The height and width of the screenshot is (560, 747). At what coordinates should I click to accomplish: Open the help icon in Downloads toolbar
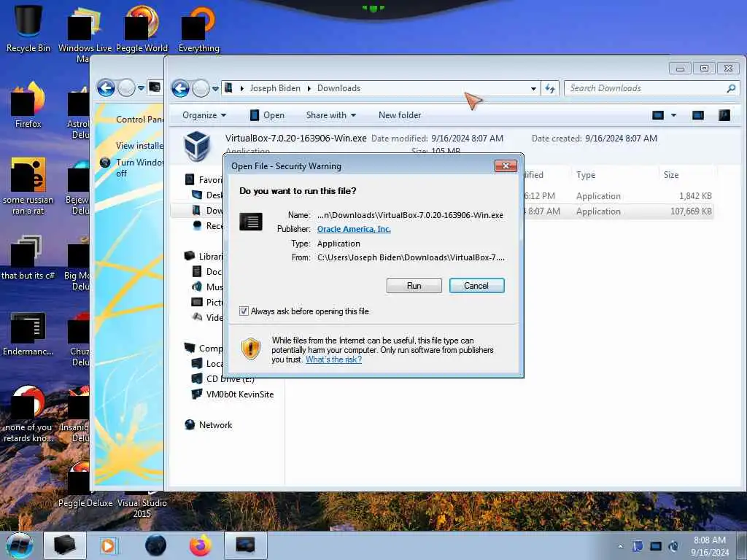[724, 115]
